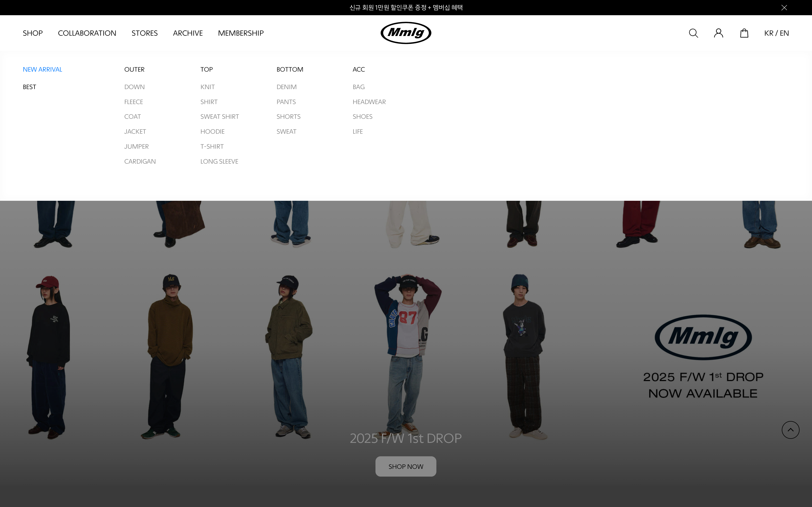Viewport: 812px width, 507px height.
Task: Switch language via KR / EN
Action: 776,33
